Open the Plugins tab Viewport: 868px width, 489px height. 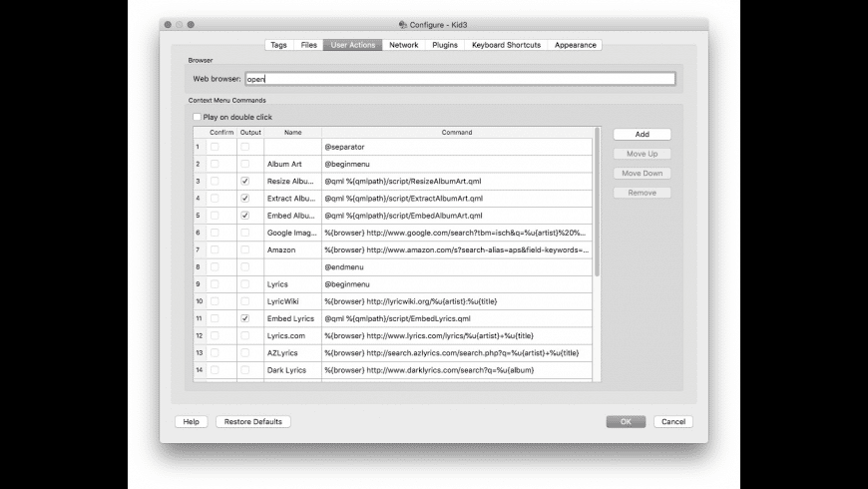(x=445, y=45)
